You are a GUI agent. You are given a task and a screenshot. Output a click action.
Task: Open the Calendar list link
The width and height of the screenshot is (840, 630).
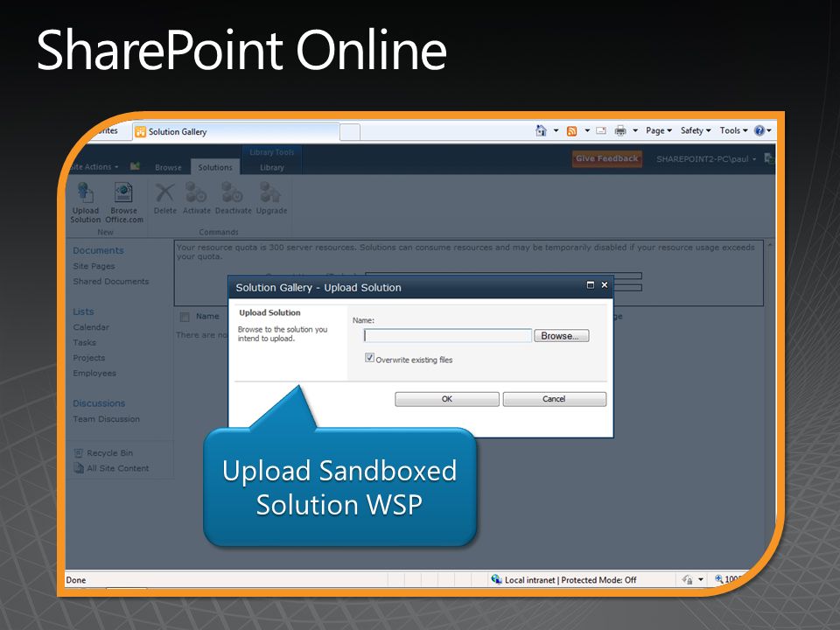91,326
